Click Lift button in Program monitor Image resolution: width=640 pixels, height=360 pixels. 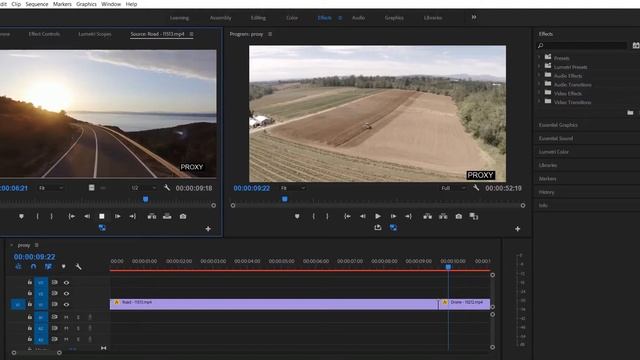(x=428, y=216)
